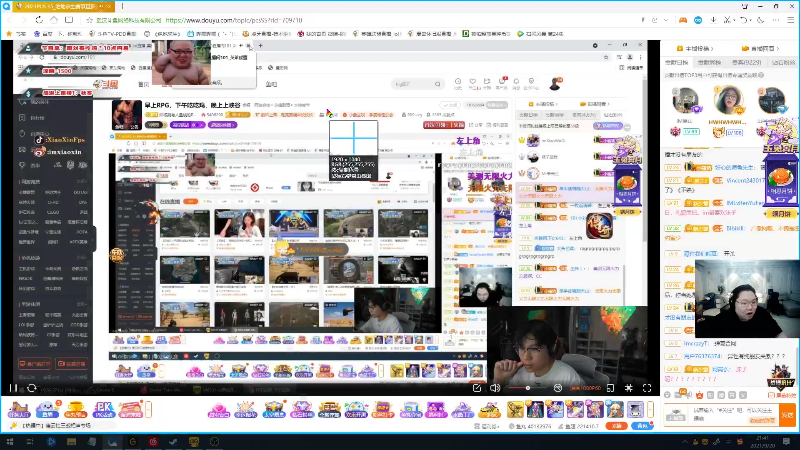The width and height of the screenshot is (800, 450).
Task: Toggle the checkbox beside the chat toolbar
Action: point(771,395)
